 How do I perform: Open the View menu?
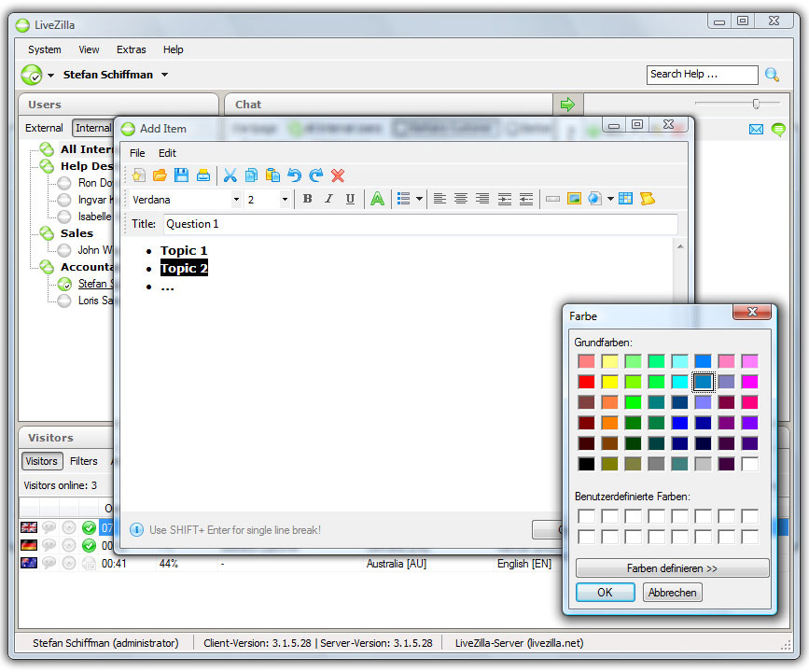(89, 49)
